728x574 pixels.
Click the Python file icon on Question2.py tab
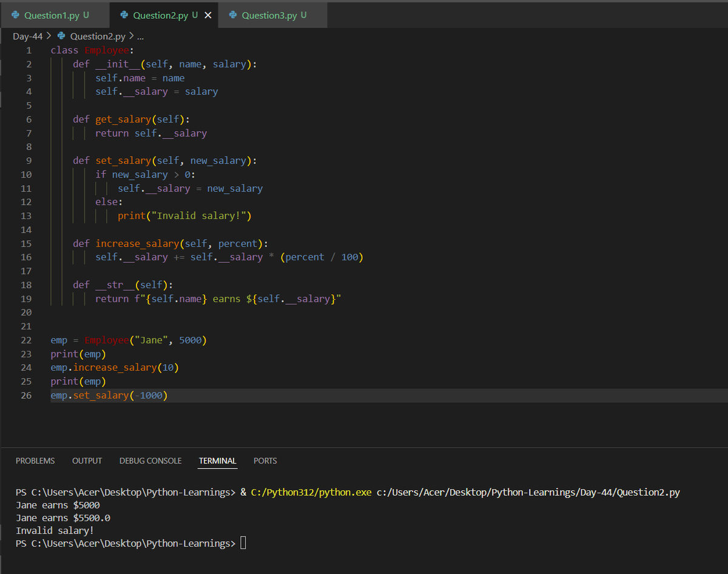point(124,15)
